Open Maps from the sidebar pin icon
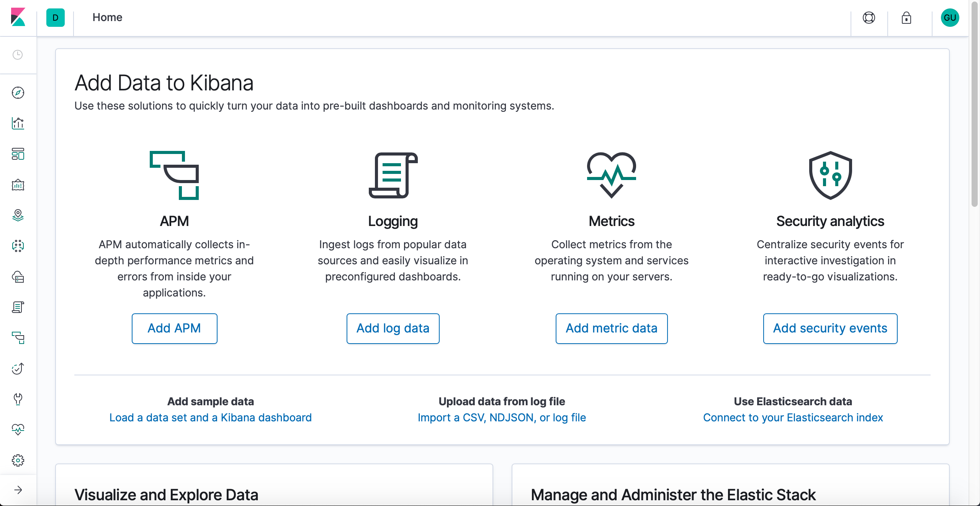The height and width of the screenshot is (506, 980). click(x=18, y=215)
